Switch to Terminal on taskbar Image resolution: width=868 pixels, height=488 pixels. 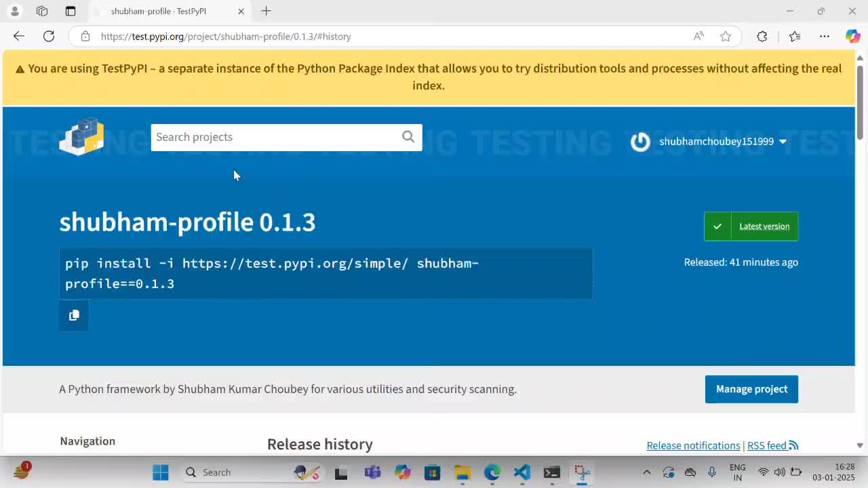pyautogui.click(x=552, y=472)
